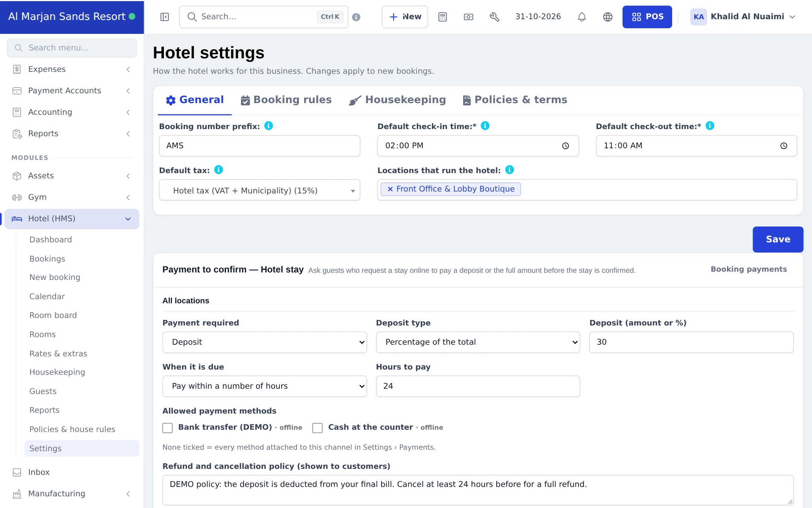The height and width of the screenshot is (508, 812).
Task: Click the Expenses receipt icon in sidebar
Action: (x=17, y=69)
